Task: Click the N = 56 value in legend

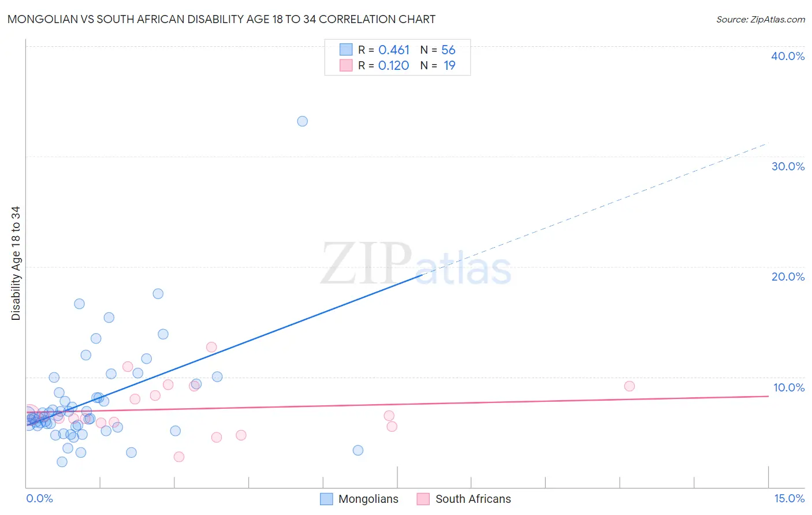Action: (438, 50)
